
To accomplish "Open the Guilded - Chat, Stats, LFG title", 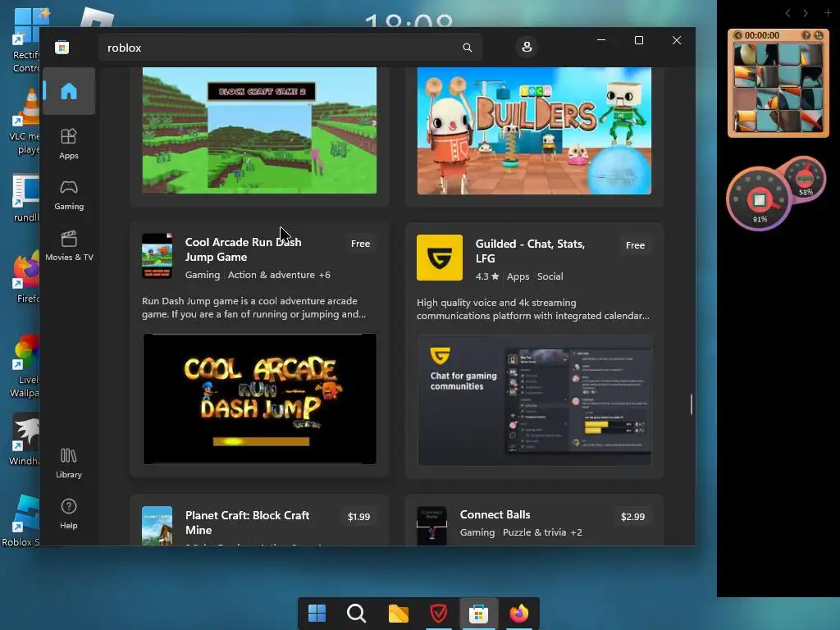I will (531, 251).
